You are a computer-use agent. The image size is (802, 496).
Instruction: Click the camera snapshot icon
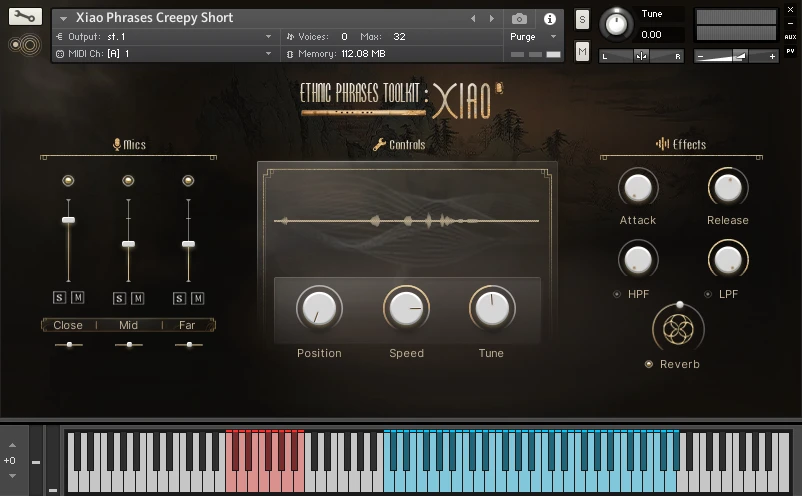pos(519,19)
